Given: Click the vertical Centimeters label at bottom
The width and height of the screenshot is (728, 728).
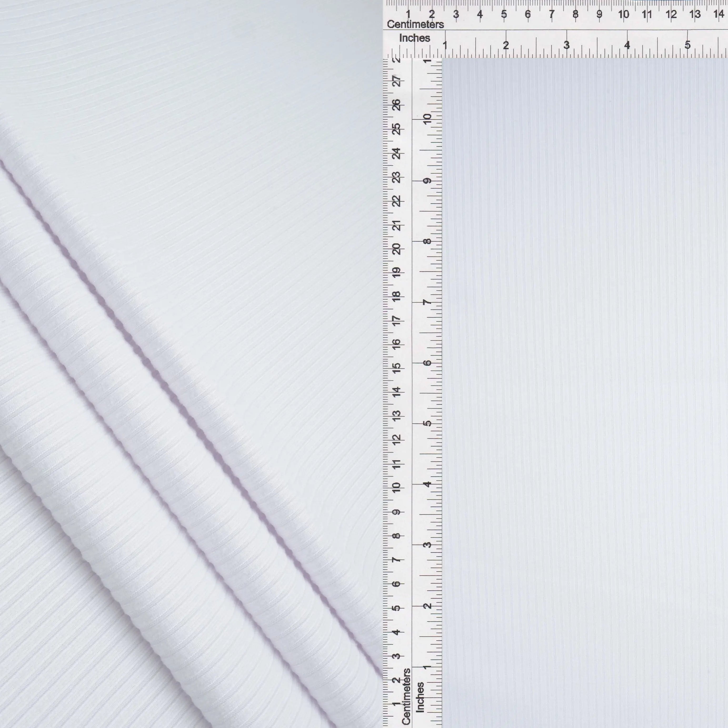Looking at the screenshot, I should click(406, 696).
